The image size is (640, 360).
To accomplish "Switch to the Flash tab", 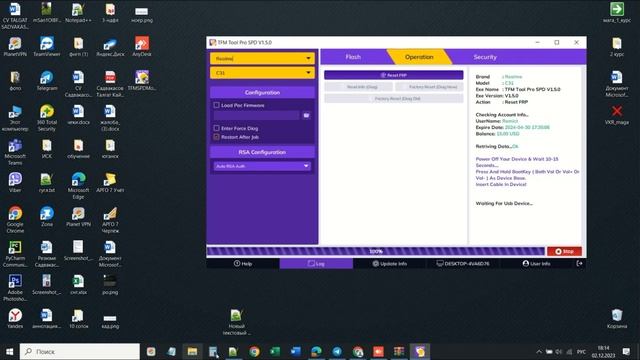I will coord(353,57).
